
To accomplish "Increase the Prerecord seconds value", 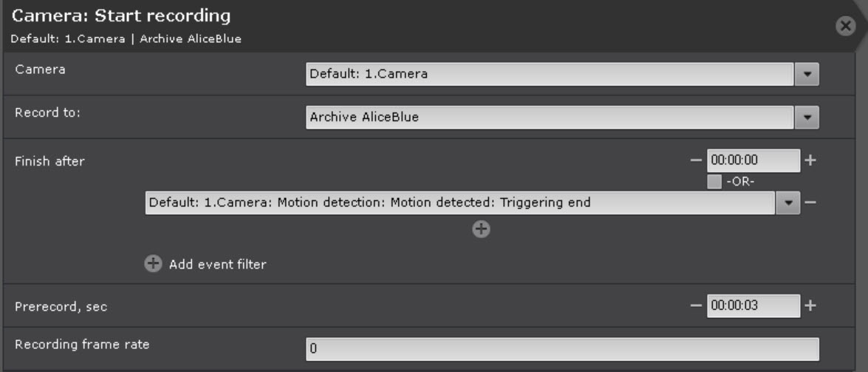I will click(810, 305).
